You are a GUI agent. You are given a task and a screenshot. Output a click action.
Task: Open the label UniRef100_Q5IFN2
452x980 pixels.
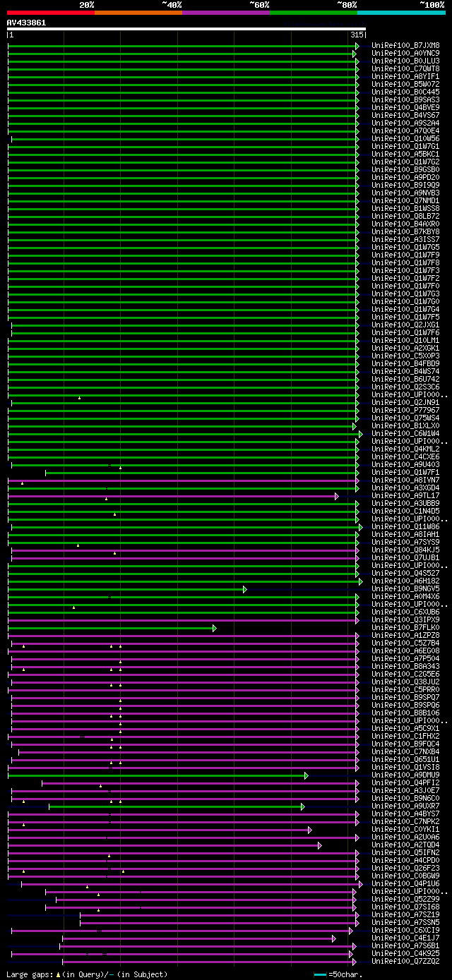click(405, 853)
